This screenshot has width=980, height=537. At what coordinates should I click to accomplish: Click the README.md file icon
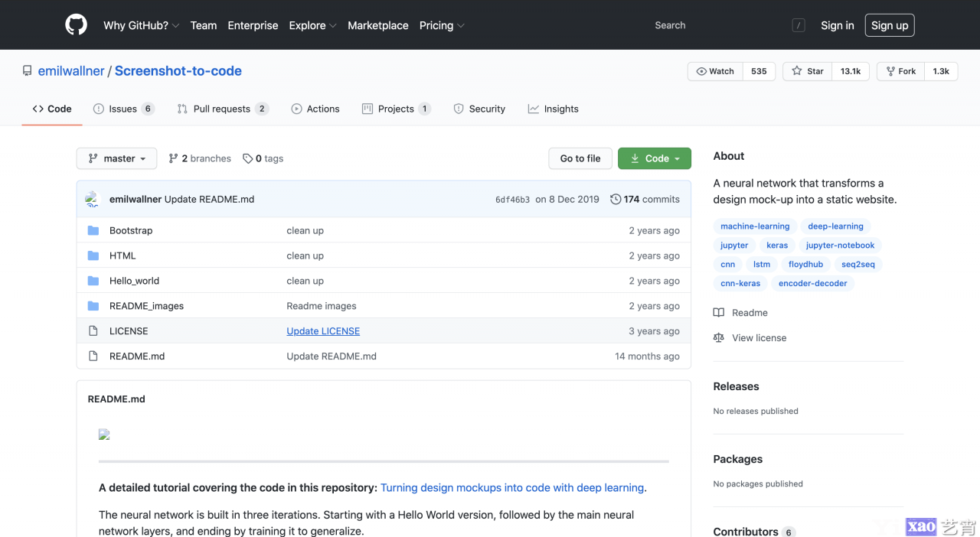coord(93,356)
